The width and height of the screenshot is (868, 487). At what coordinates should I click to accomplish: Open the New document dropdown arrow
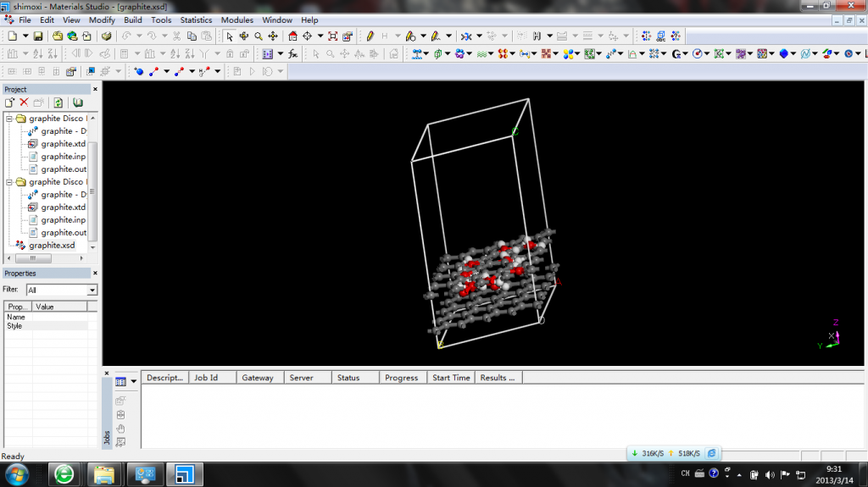pyautogui.click(x=25, y=36)
